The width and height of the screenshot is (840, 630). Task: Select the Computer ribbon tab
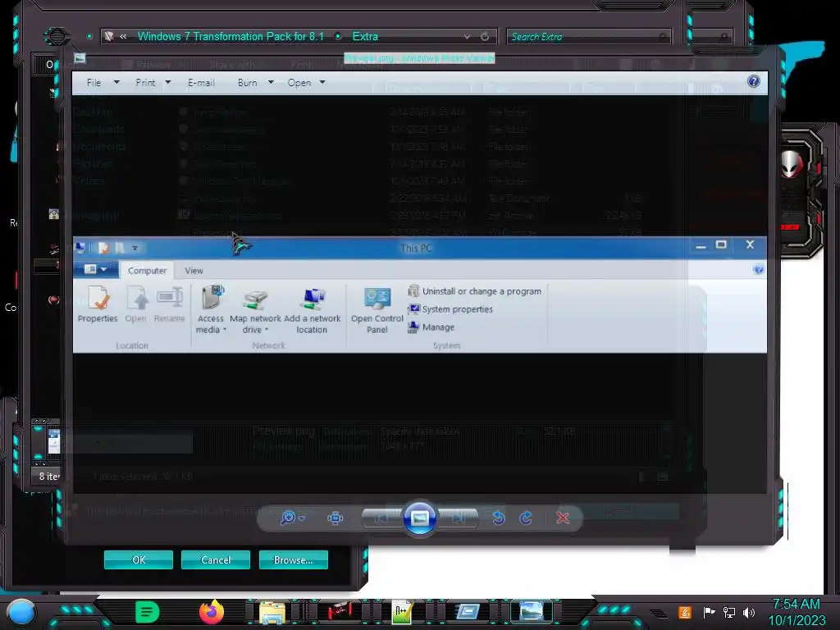tap(147, 271)
